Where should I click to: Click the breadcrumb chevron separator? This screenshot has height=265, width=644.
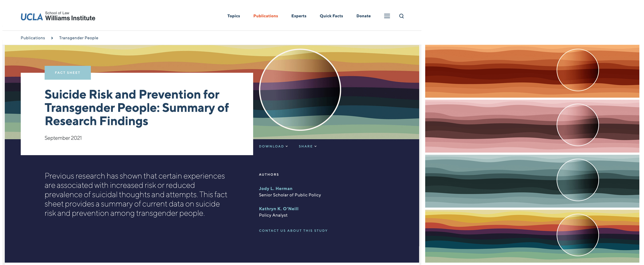click(52, 38)
